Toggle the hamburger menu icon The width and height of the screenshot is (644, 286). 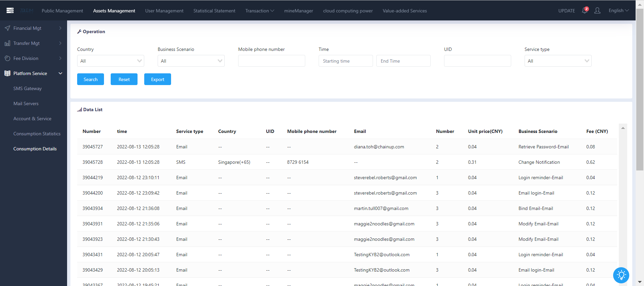pyautogui.click(x=10, y=10)
